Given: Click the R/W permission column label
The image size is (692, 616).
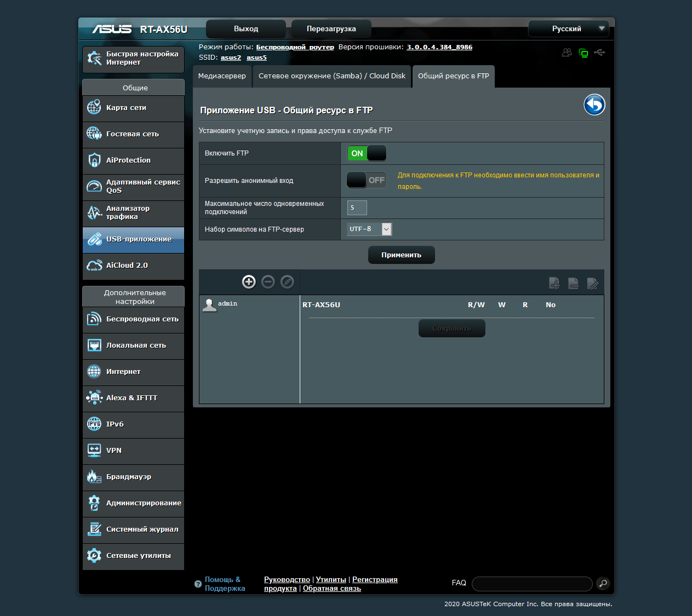Looking at the screenshot, I should [476, 305].
